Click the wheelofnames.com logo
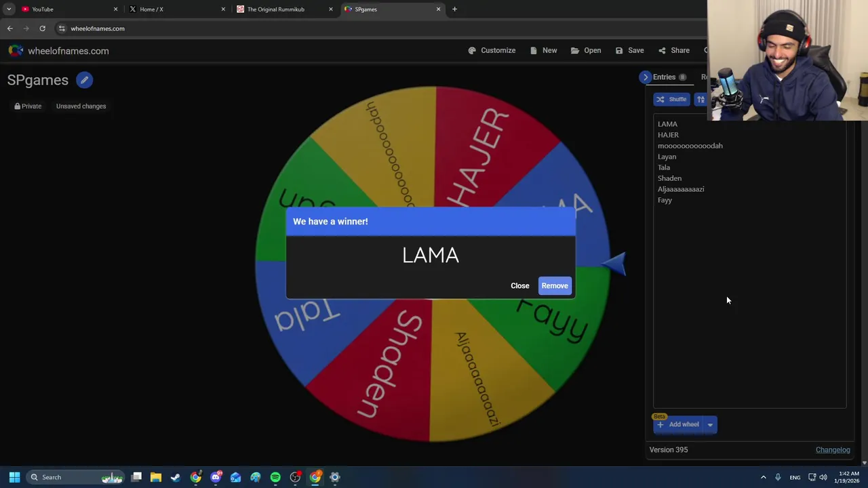This screenshot has height=488, width=868. pos(58,51)
